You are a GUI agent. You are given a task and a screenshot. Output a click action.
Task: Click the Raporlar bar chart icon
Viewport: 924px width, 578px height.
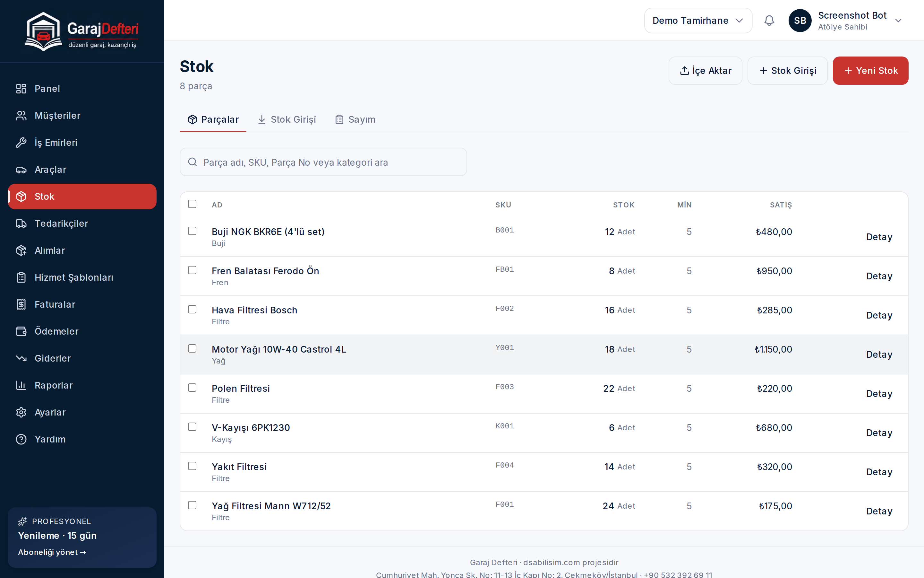(21, 385)
